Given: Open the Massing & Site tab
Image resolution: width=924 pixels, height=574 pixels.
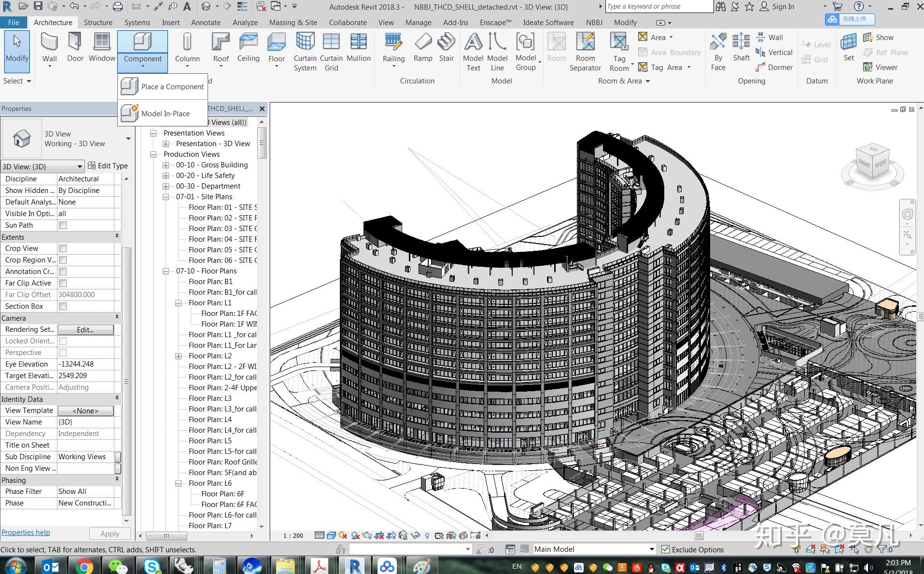Looking at the screenshot, I should (293, 23).
